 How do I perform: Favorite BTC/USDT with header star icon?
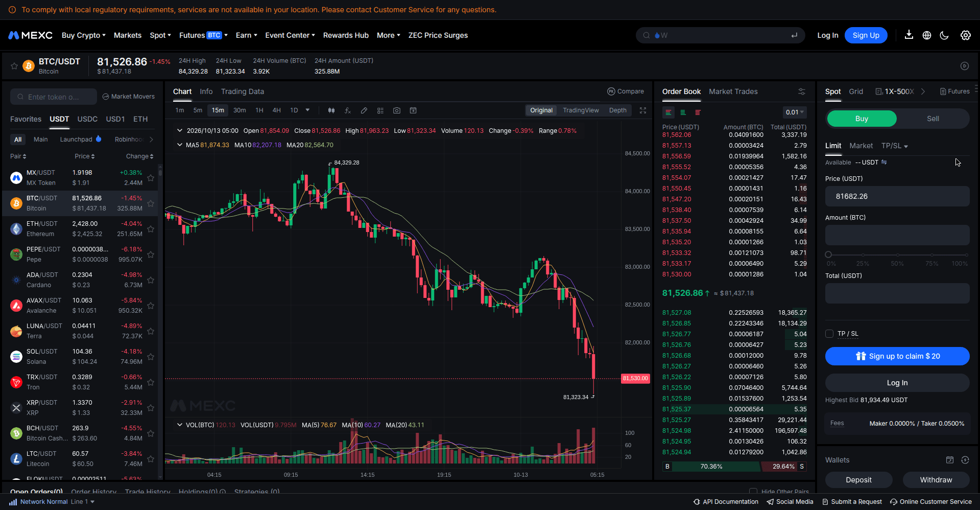click(x=14, y=66)
